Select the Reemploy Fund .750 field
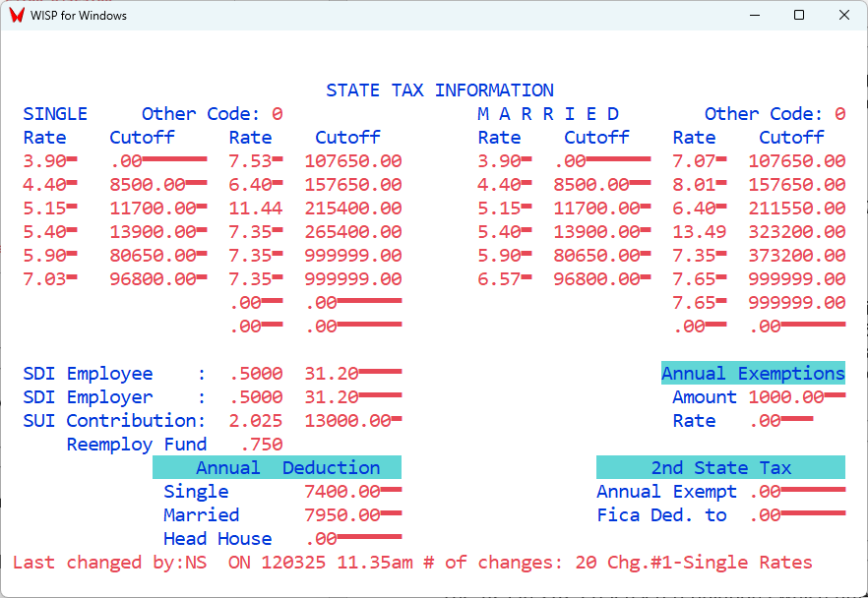 [261, 445]
